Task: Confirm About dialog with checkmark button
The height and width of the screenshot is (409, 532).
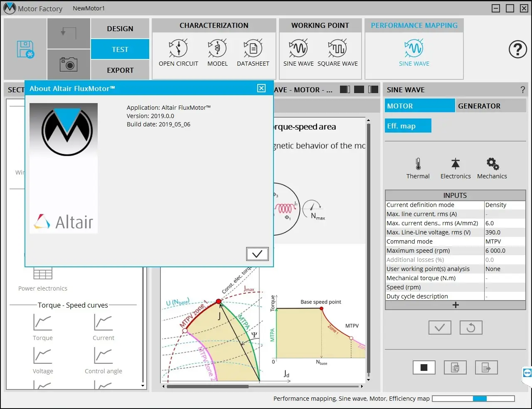Action: click(257, 254)
